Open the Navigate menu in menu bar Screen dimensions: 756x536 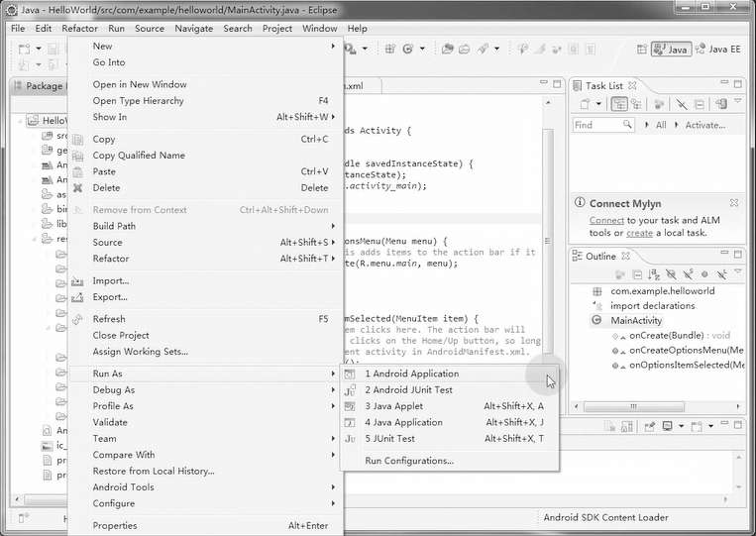point(194,29)
